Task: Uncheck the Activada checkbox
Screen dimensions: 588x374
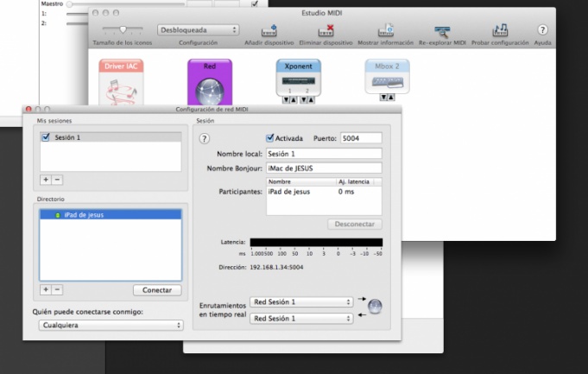Action: tap(270, 137)
